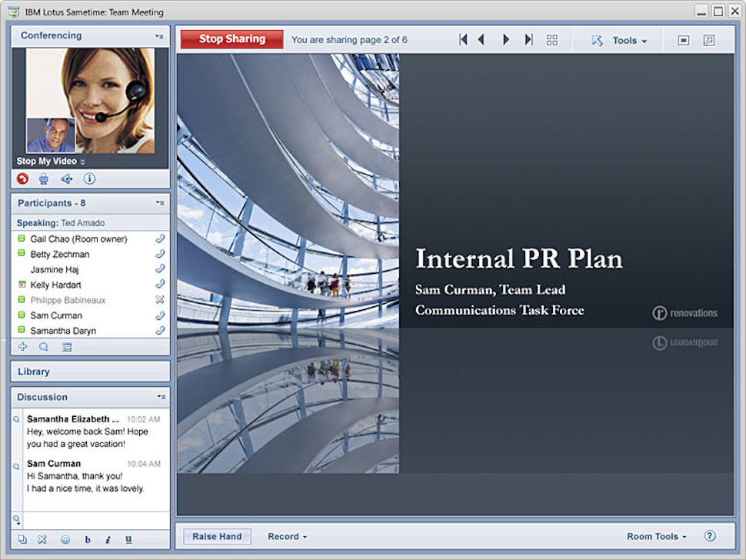Toggle underline text formatting

click(x=128, y=539)
